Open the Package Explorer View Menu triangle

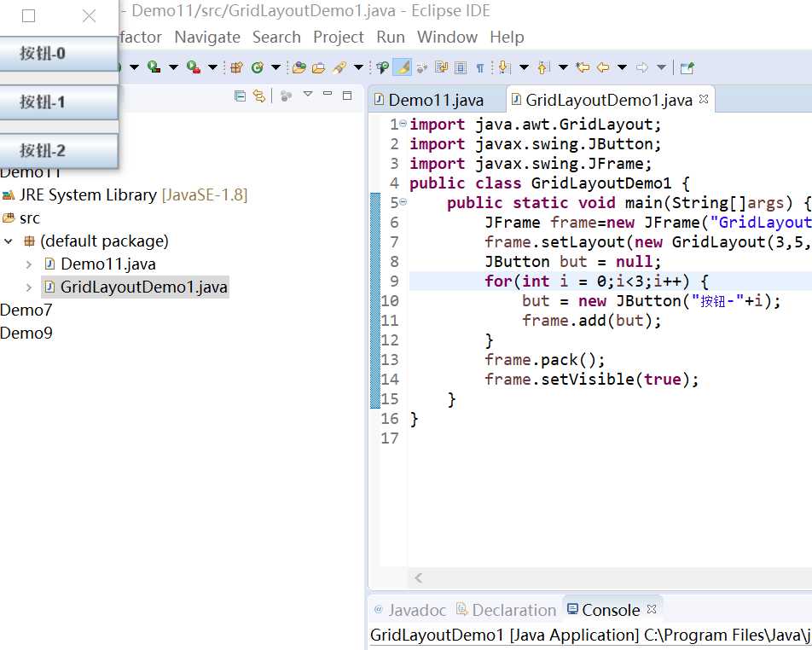[308, 95]
